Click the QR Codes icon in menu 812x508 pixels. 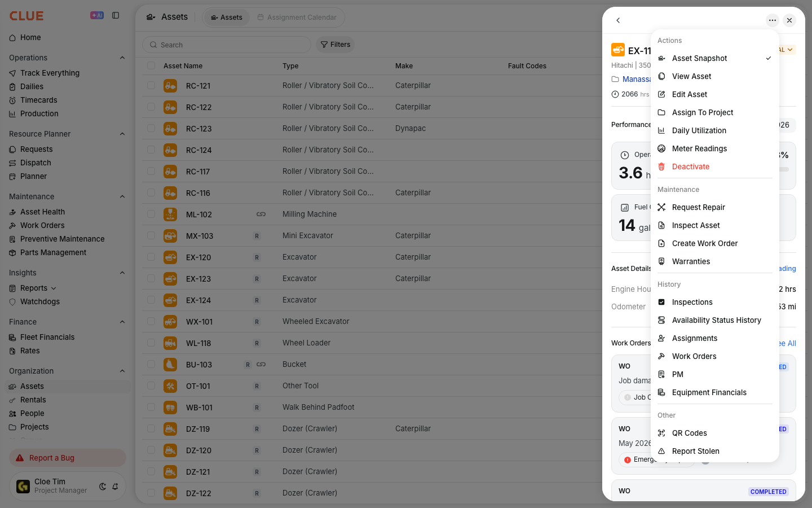point(661,433)
